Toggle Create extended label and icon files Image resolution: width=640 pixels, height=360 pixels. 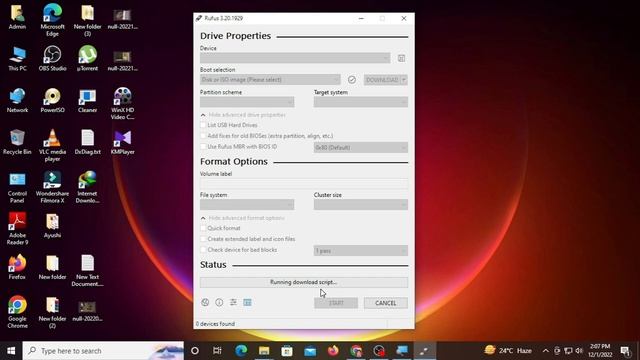coord(203,239)
